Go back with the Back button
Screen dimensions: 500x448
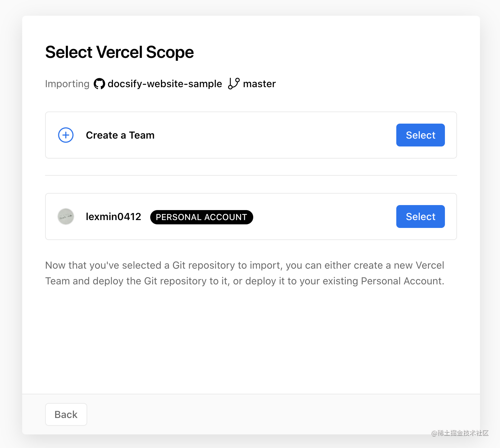66,414
